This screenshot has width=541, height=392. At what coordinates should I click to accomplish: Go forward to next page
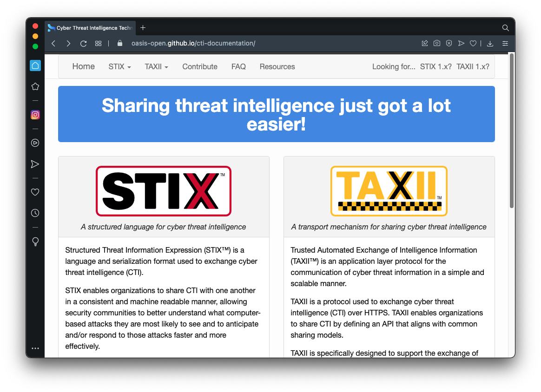[68, 44]
